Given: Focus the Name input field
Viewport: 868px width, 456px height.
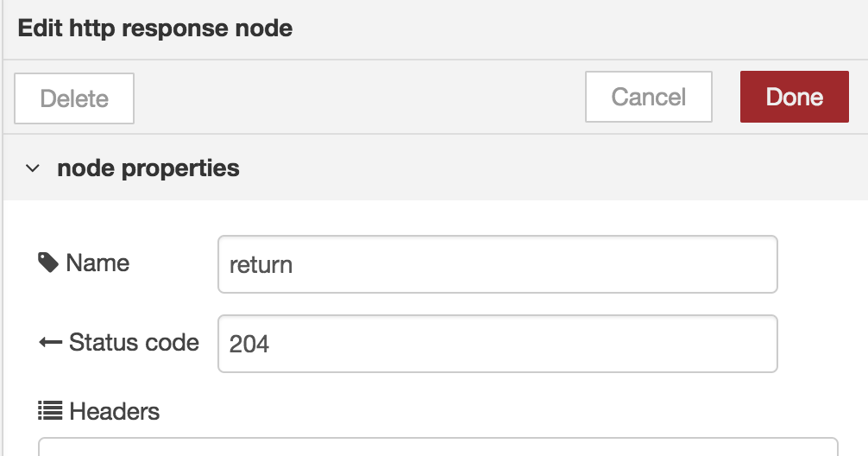Looking at the screenshot, I should coord(498,264).
